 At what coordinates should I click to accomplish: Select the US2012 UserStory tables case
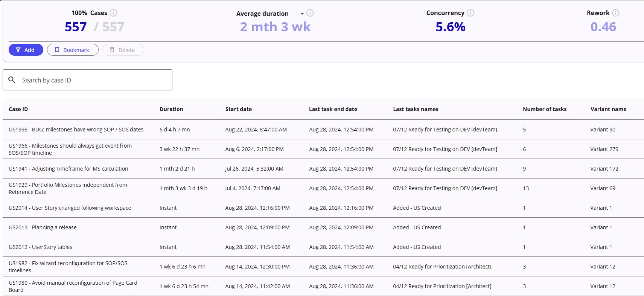click(x=41, y=247)
